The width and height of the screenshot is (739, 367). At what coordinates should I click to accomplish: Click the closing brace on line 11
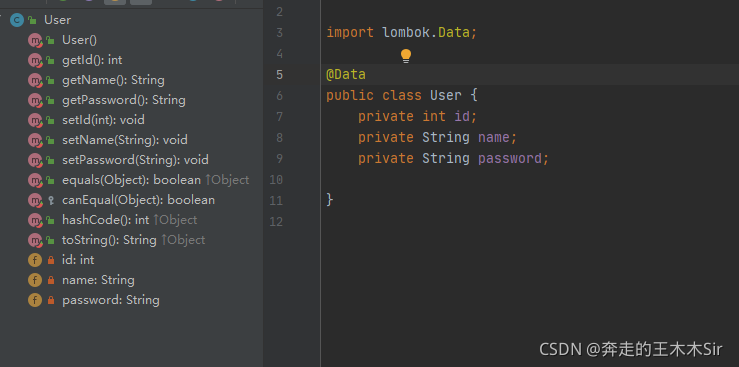tap(330, 200)
